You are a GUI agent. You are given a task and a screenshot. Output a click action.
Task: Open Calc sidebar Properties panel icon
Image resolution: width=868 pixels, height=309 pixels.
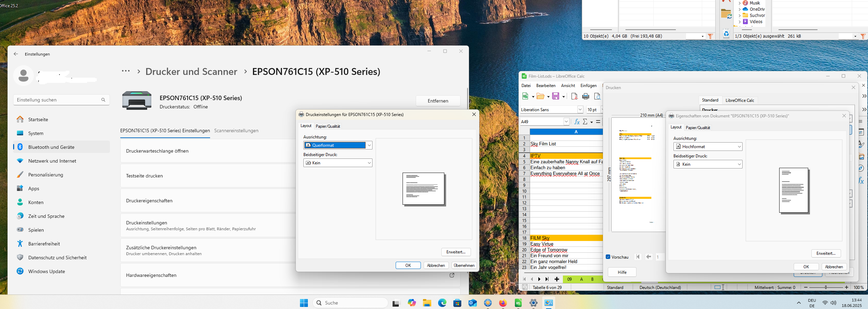click(861, 132)
